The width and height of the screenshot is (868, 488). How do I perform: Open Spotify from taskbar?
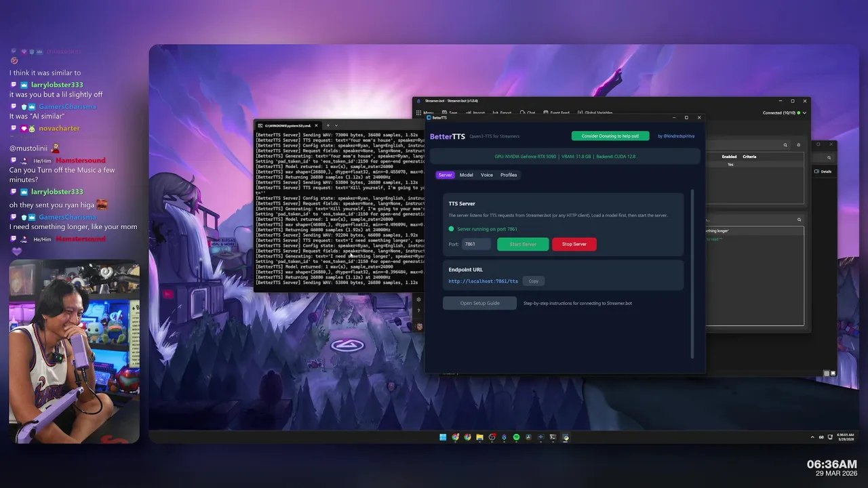(x=516, y=437)
